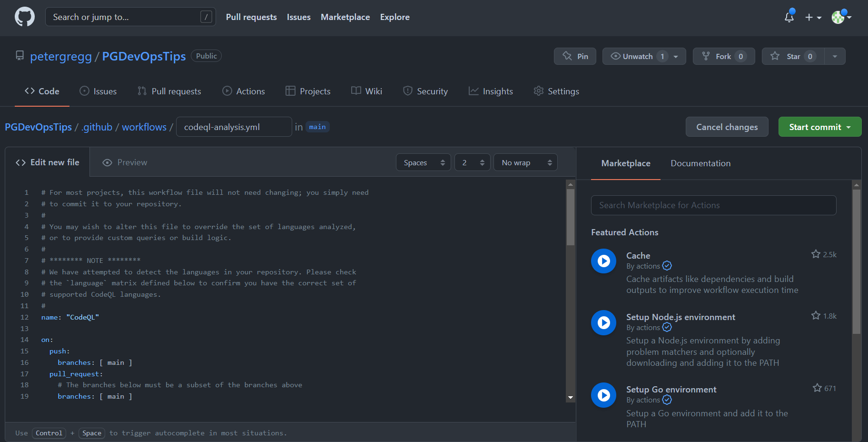Edit the codeql-analysis.yml filename field

[234, 127]
